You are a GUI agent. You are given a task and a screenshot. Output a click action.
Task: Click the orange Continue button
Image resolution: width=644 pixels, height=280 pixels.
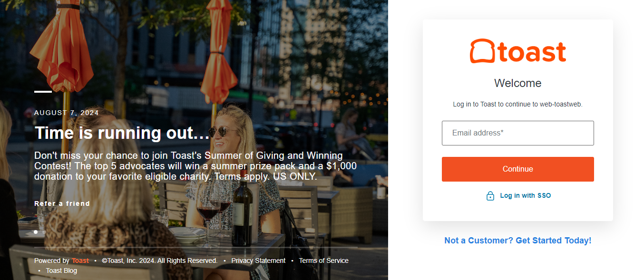coord(517,169)
